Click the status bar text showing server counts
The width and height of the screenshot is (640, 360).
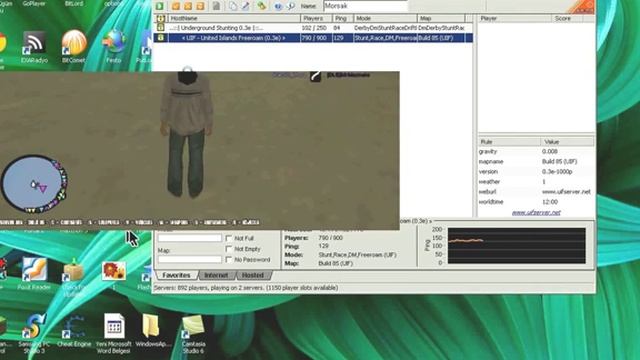[246, 288]
